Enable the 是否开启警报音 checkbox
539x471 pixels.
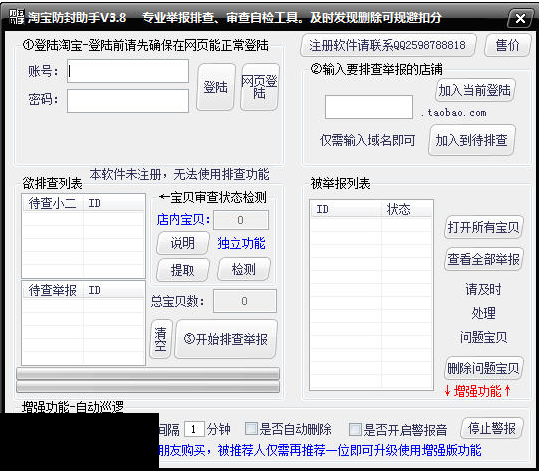355,429
